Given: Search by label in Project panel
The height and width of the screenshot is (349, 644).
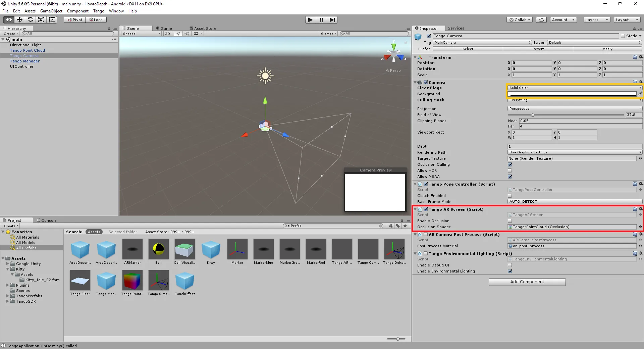Looking at the screenshot, I should 398,226.
